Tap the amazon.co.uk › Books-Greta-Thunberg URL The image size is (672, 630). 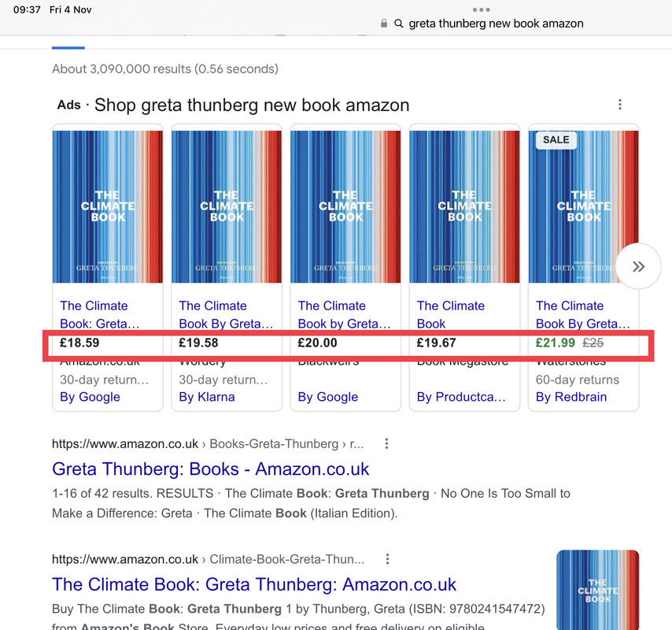[208, 443]
